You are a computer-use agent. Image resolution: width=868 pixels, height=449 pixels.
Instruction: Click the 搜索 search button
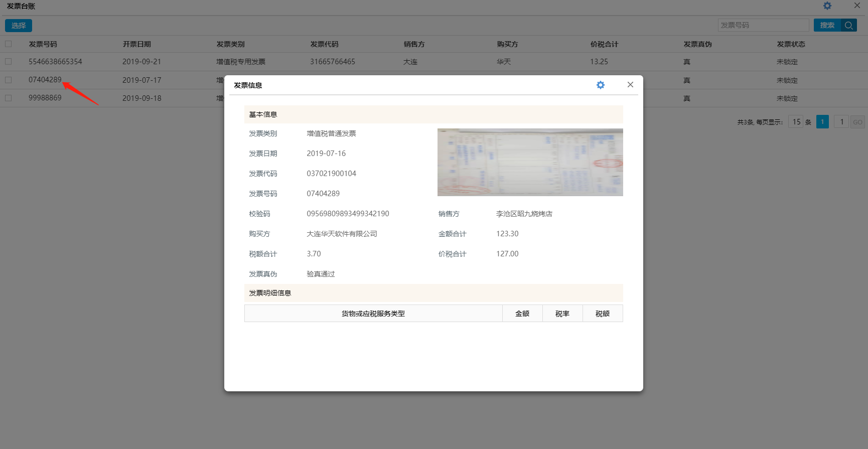[827, 26]
